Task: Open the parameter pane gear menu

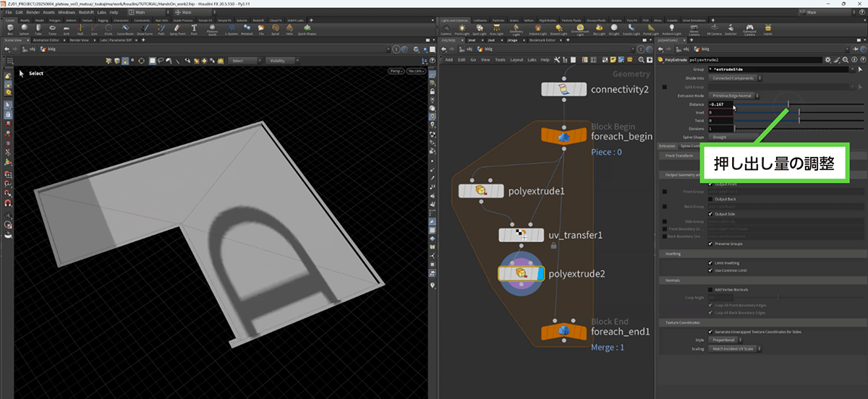Action: tap(829, 59)
